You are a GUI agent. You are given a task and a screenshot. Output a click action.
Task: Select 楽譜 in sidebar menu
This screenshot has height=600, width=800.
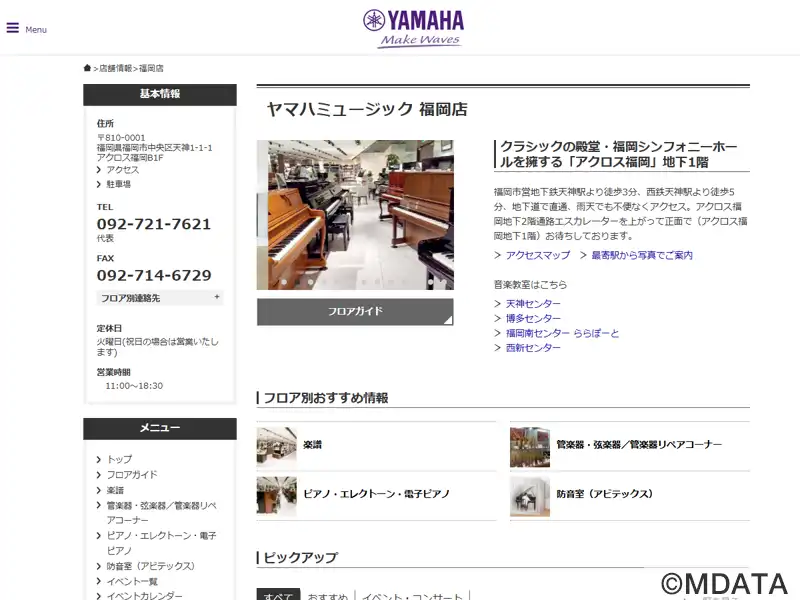(115, 490)
